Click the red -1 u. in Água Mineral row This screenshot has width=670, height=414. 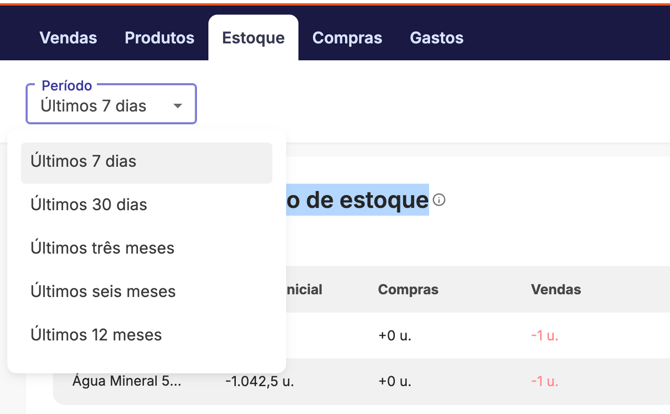pos(545,381)
